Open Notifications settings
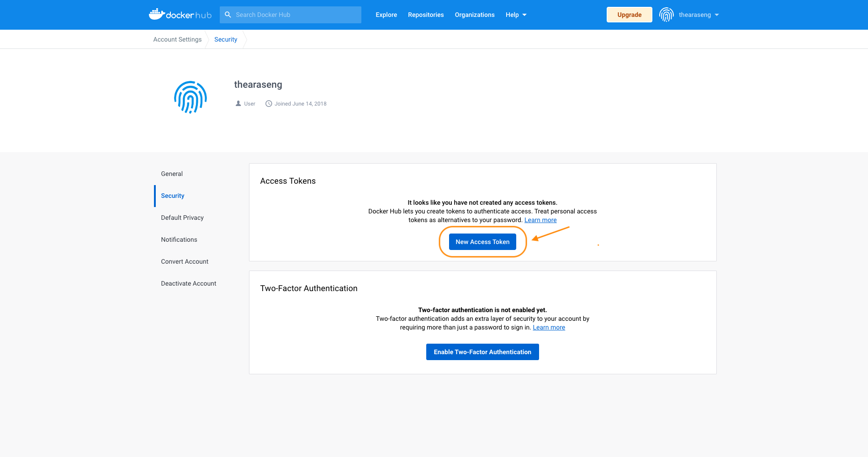Image resolution: width=868 pixels, height=457 pixels. tap(179, 239)
